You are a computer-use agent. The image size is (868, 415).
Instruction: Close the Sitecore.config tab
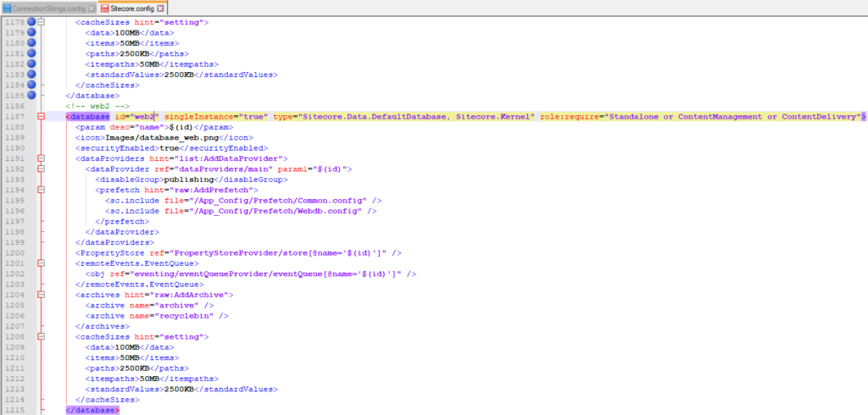(x=160, y=8)
